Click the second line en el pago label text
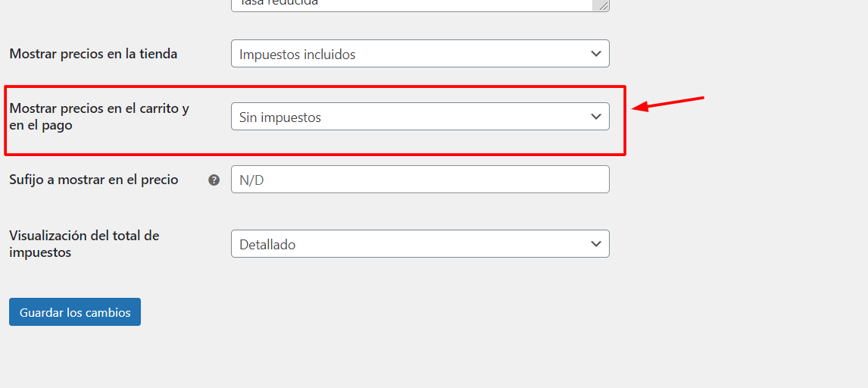Screen dimensions: 868x388 click(41, 126)
